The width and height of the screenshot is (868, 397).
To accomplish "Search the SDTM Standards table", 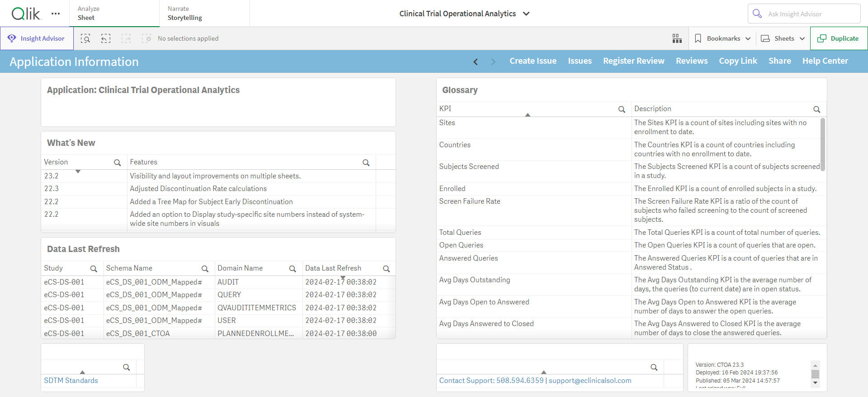I will click(127, 367).
